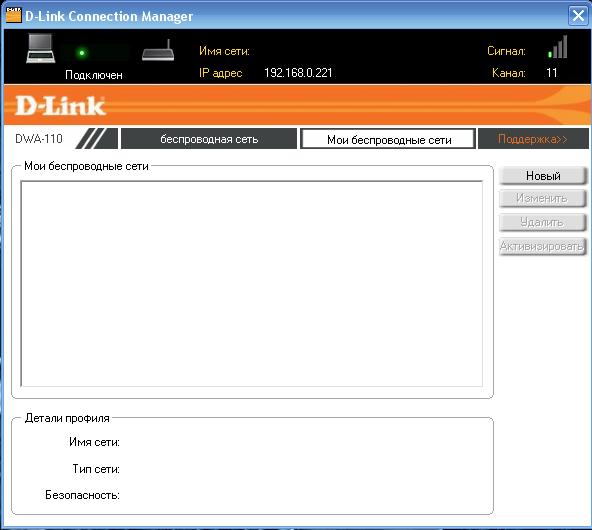Image resolution: width=592 pixels, height=530 pixels.
Task: Click the laptop computer icon
Action: click(x=41, y=49)
